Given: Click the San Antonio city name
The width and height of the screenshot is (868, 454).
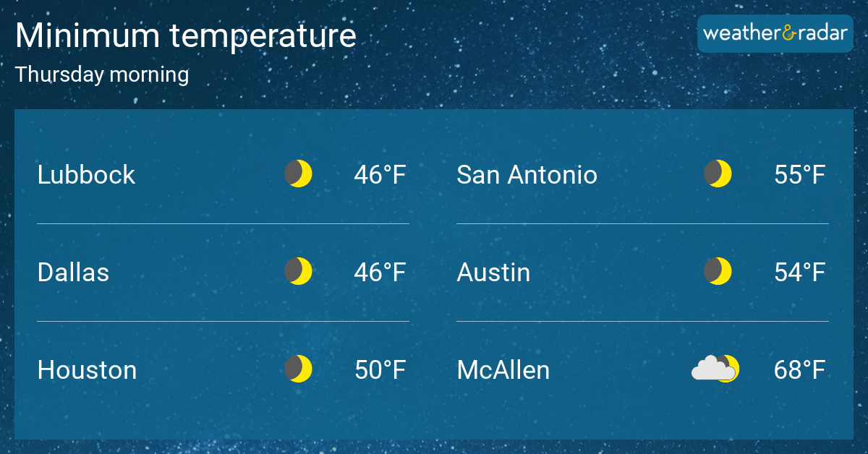Looking at the screenshot, I should tap(527, 175).
